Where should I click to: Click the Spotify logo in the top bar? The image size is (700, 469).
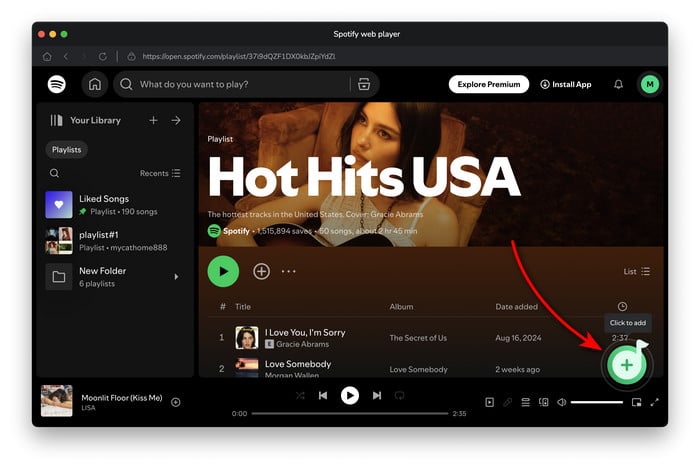(x=57, y=84)
